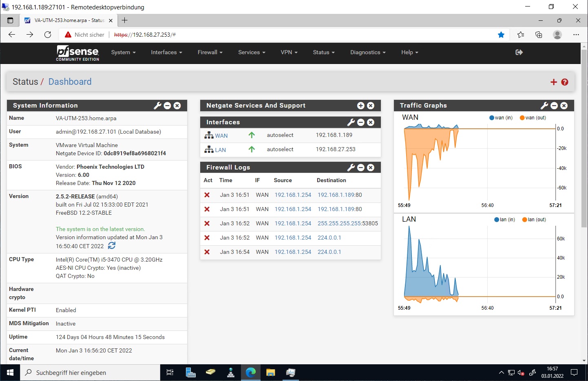The image size is (588, 381).
Task: Click the red block icon for first log entry
Action: click(207, 195)
